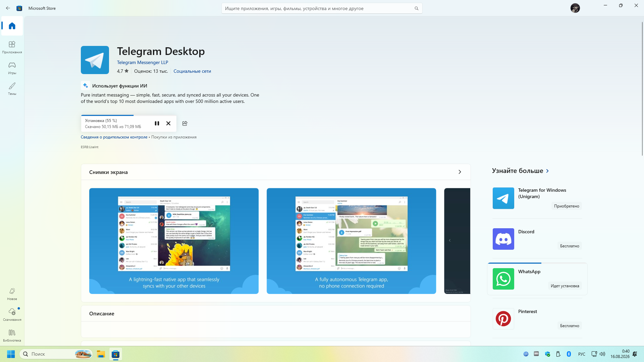Open File Explorer from the taskbar
The height and width of the screenshot is (362, 644).
tap(101, 354)
